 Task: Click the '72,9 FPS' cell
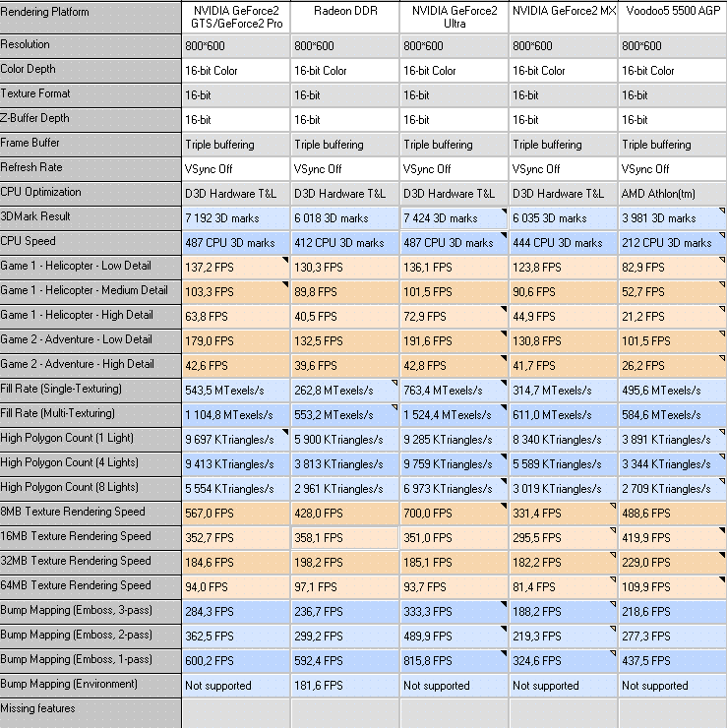click(454, 317)
